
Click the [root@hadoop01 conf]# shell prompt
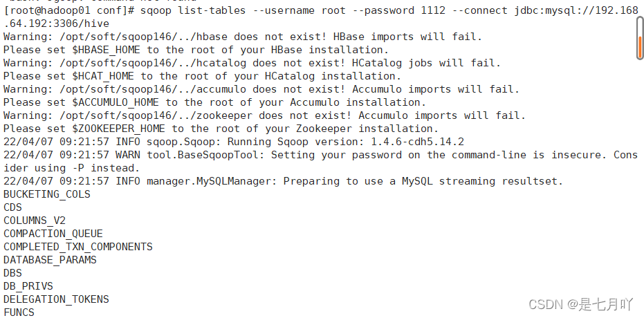tap(69, 10)
